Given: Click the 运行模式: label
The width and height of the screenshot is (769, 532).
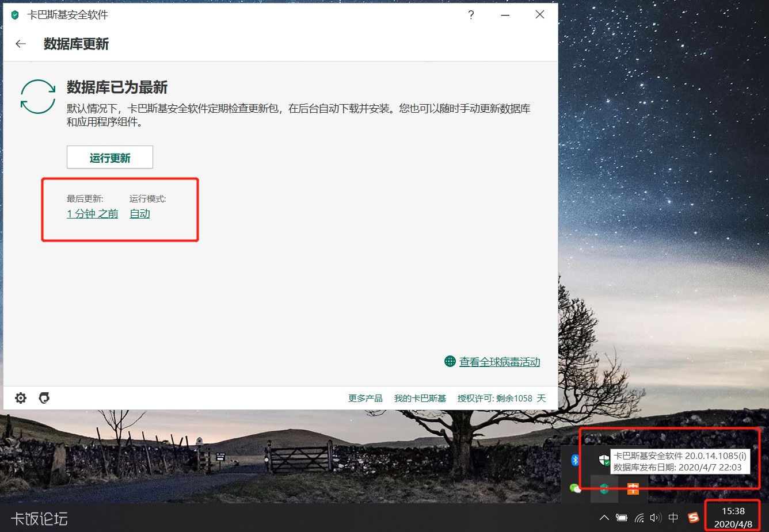Looking at the screenshot, I should pos(148,198).
